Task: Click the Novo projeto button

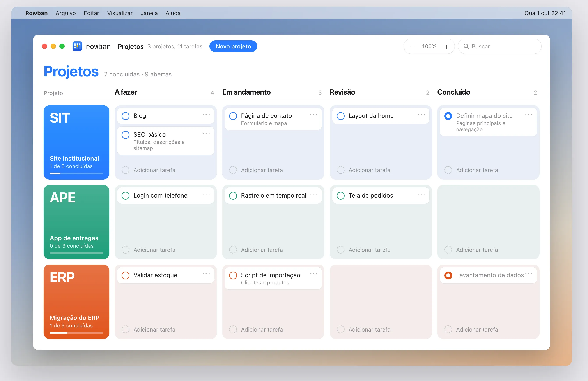Action: (x=233, y=46)
